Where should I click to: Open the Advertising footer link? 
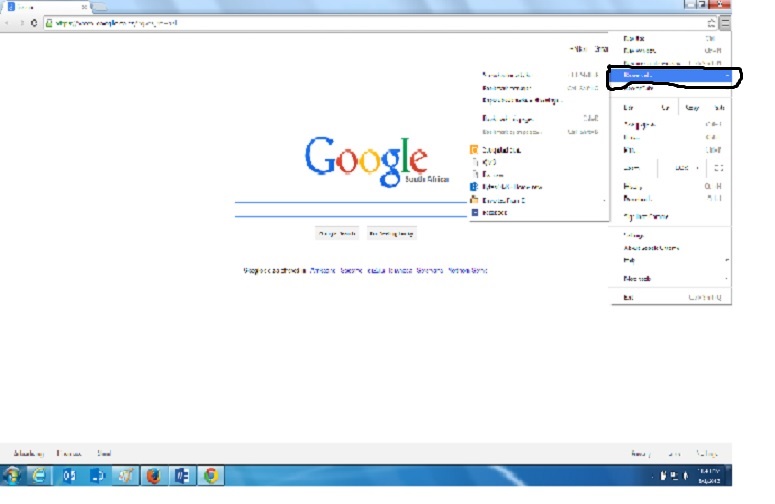click(x=28, y=453)
